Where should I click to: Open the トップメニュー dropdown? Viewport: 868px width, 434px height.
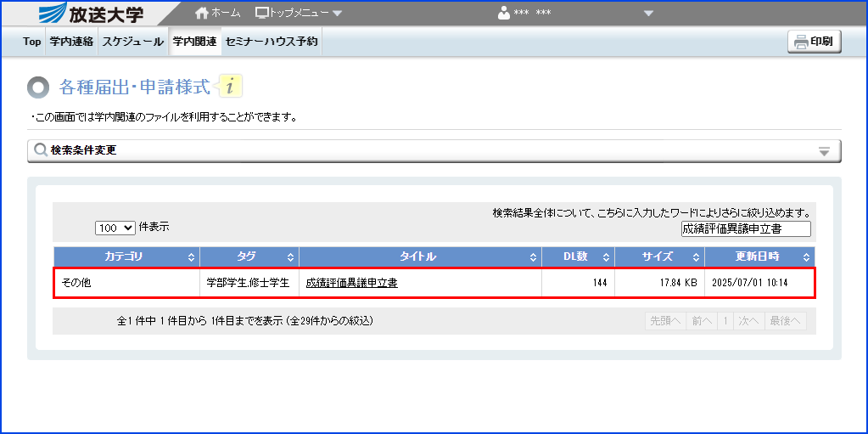[x=299, y=12]
